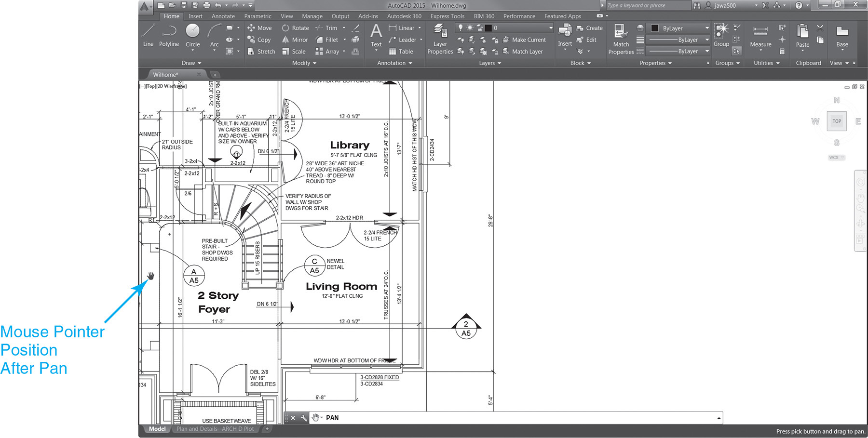Click the viewport [-] control
Screen dimensions: 868x438
(x=142, y=86)
